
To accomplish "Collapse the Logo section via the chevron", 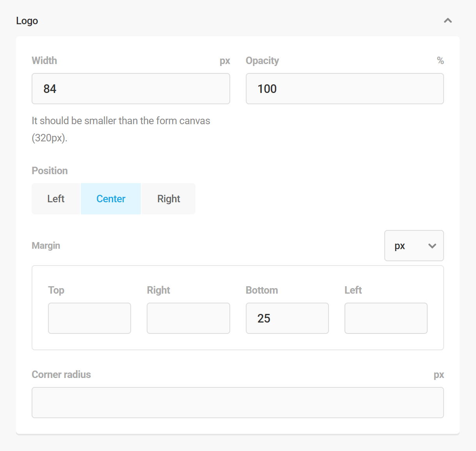I will [x=448, y=20].
